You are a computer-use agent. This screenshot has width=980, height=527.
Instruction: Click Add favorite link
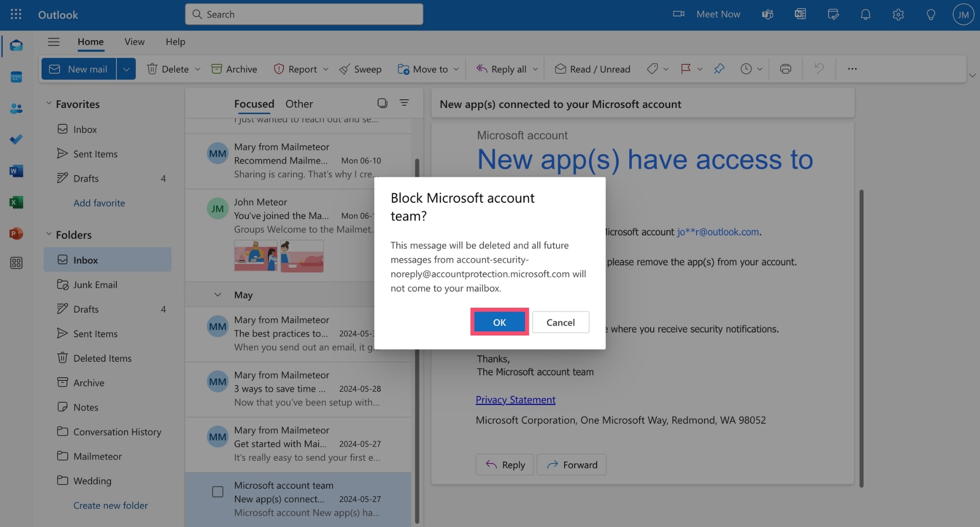pyautogui.click(x=99, y=203)
